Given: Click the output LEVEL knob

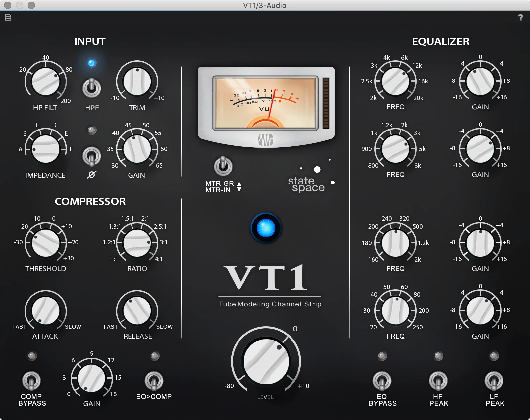Looking at the screenshot, I should click(x=266, y=361).
